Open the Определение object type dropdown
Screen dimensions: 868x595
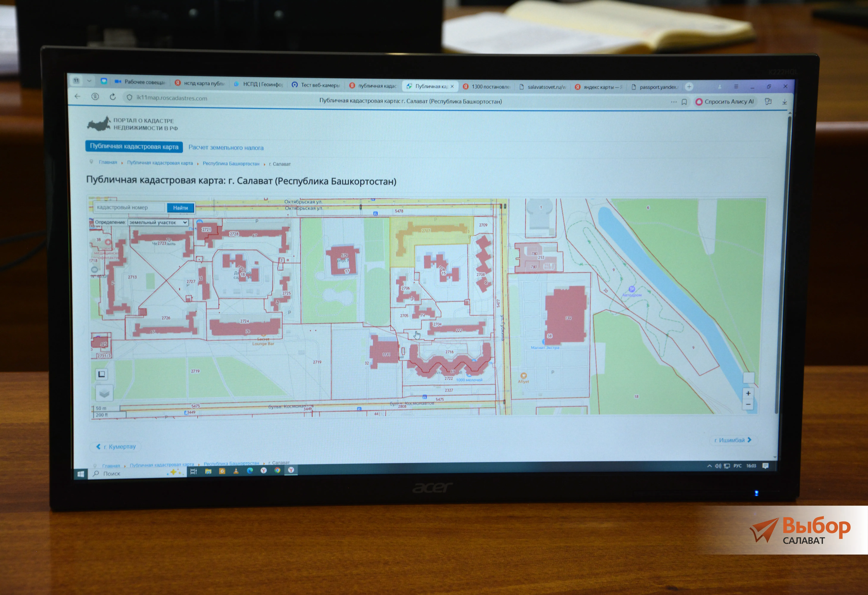click(x=158, y=223)
